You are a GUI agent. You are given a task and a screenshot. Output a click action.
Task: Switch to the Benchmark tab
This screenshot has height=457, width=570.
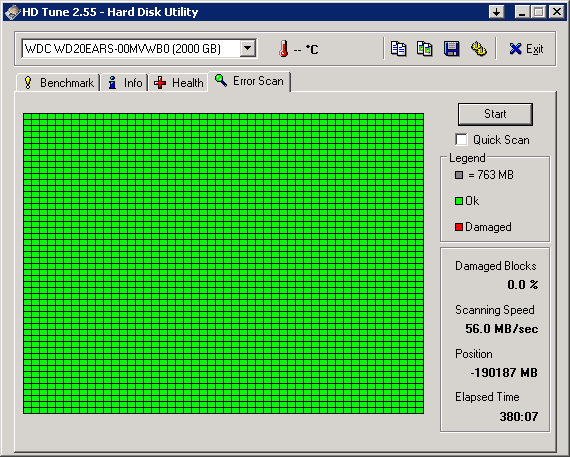tap(58, 83)
